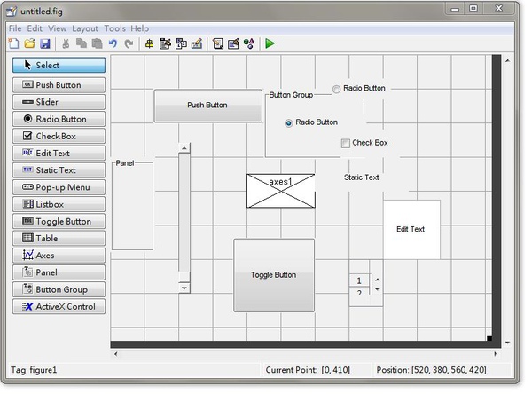Cut selection using the scissors icon
Screen dimensions: 532x394
click(x=66, y=43)
